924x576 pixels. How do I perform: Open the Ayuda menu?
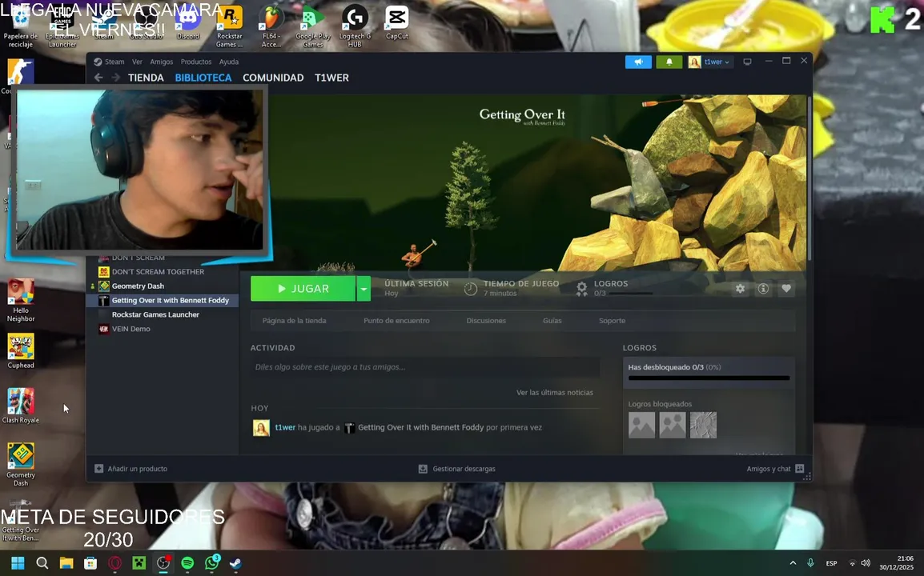point(229,62)
